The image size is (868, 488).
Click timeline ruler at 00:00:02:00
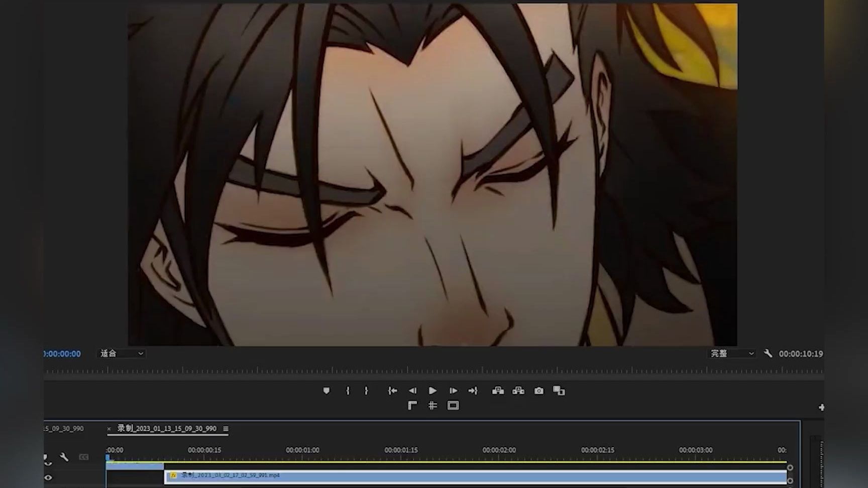pos(499,450)
